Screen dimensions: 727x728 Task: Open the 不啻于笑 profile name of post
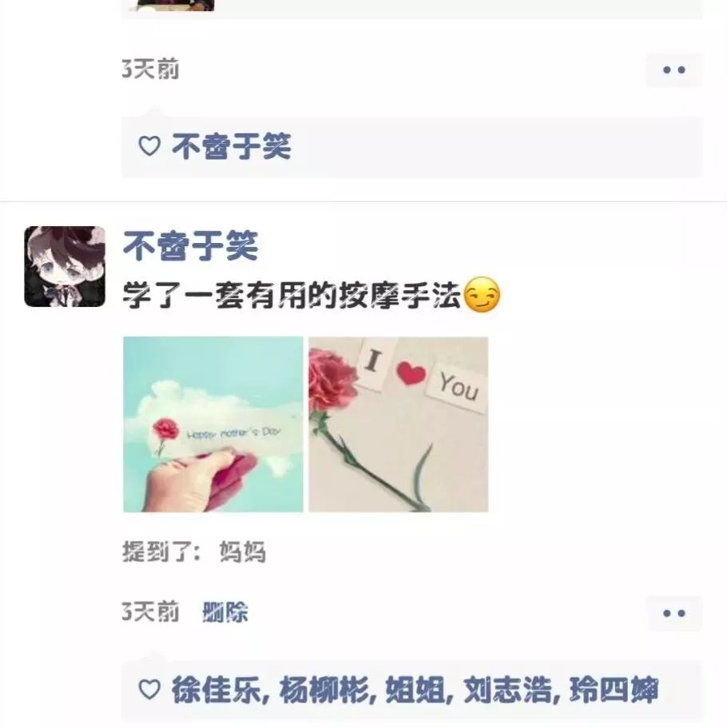[190, 245]
